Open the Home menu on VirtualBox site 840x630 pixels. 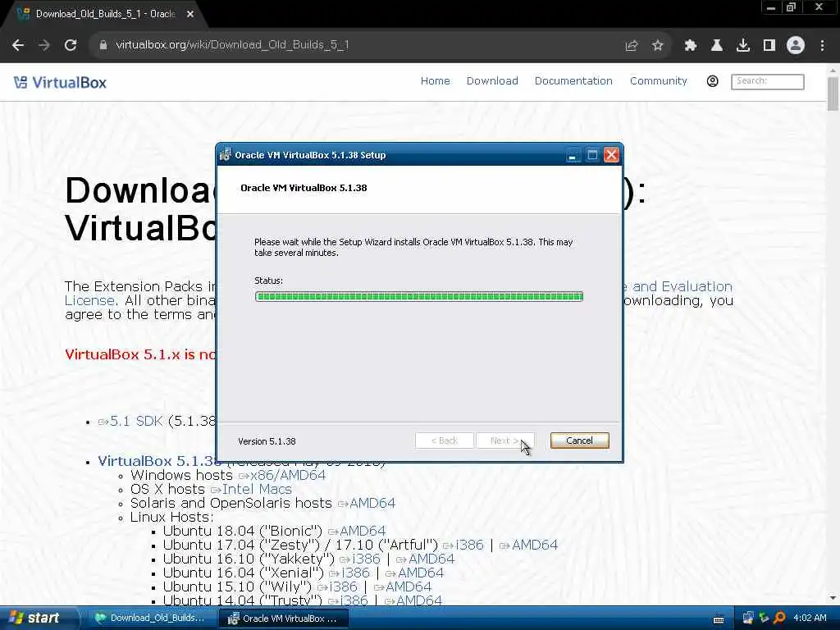click(435, 81)
